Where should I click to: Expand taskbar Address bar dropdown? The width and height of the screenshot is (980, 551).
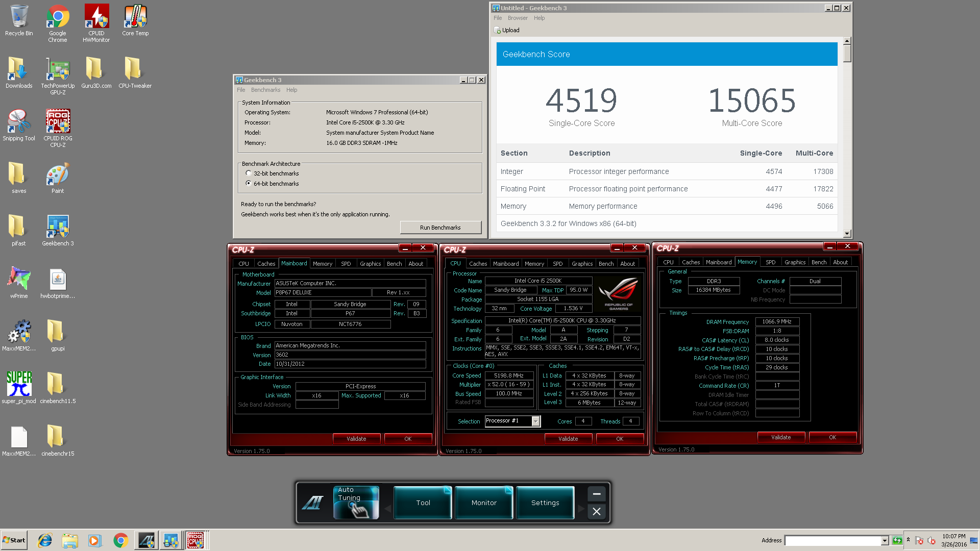click(885, 540)
